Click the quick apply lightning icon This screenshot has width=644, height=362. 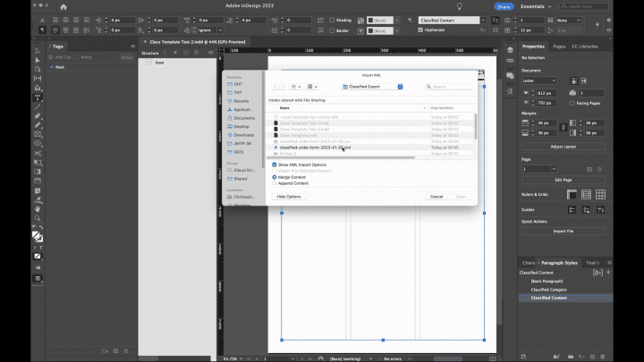(x=597, y=25)
